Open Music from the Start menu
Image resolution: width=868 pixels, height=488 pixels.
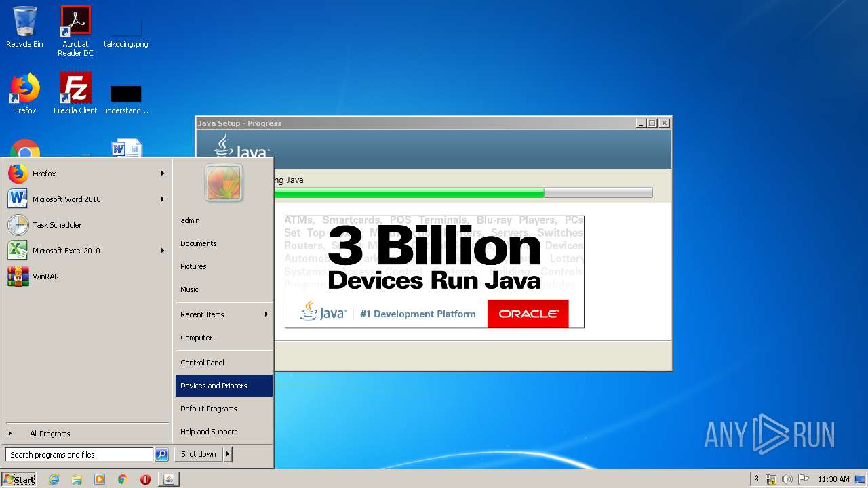click(224, 289)
